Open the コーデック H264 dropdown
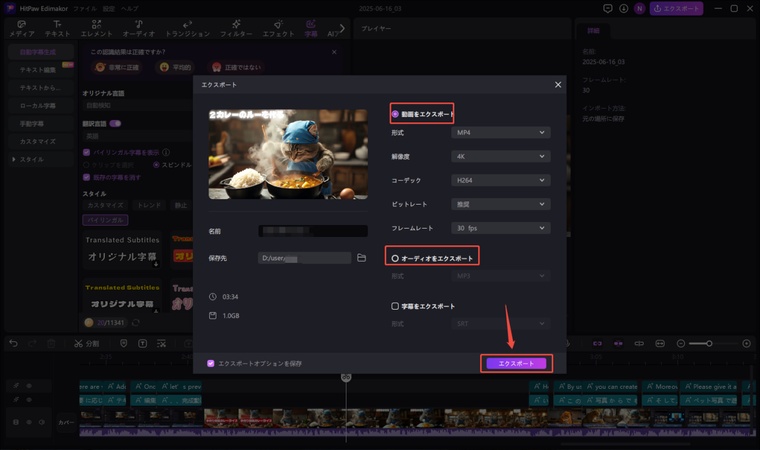This screenshot has width=760, height=450. pyautogui.click(x=501, y=180)
